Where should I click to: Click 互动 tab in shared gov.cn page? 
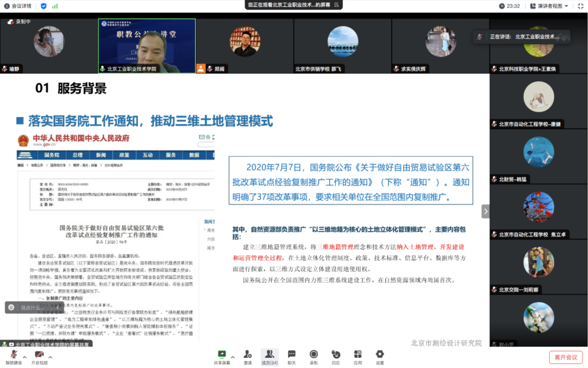147,155
